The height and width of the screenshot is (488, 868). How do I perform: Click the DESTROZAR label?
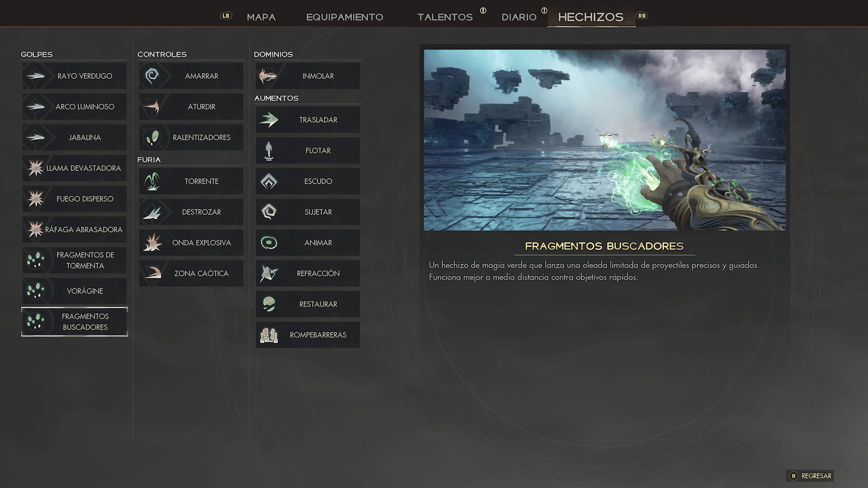[201, 212]
